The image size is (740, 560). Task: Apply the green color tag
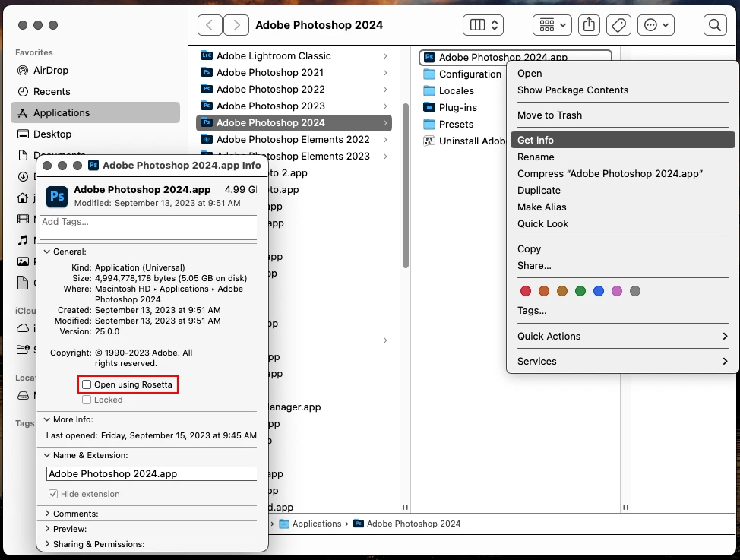click(580, 291)
